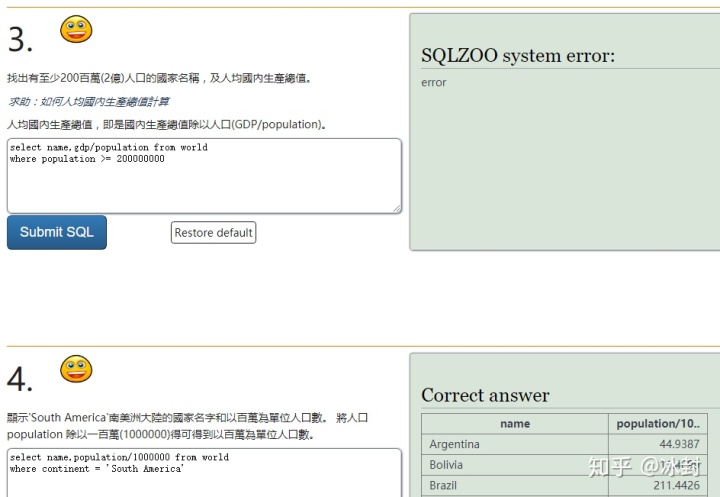Screen dimensions: 720x497
Task: Click inside the question 3 SQL text area
Action: click(204, 176)
